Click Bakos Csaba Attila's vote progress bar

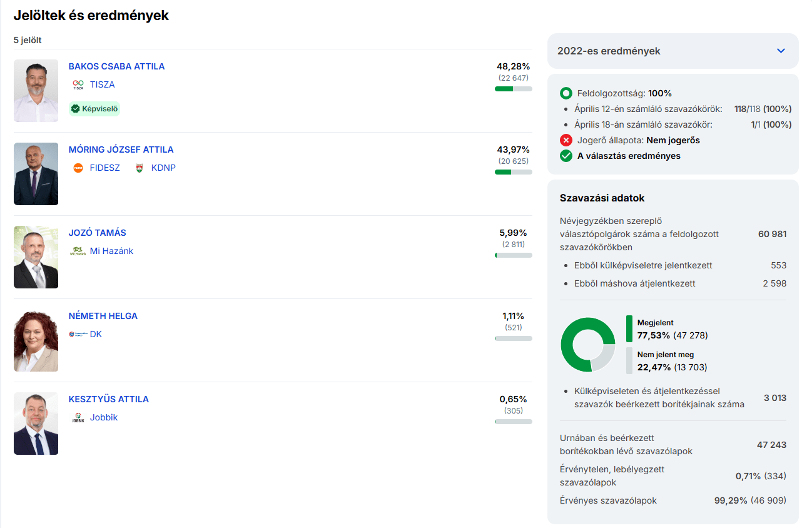[513, 89]
